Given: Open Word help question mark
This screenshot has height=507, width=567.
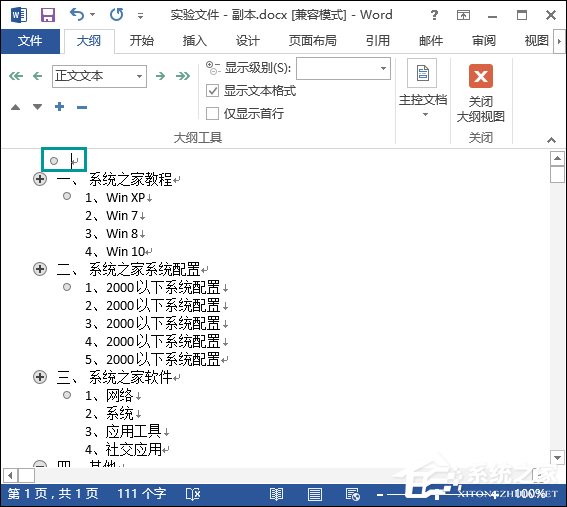Looking at the screenshot, I should click(434, 15).
